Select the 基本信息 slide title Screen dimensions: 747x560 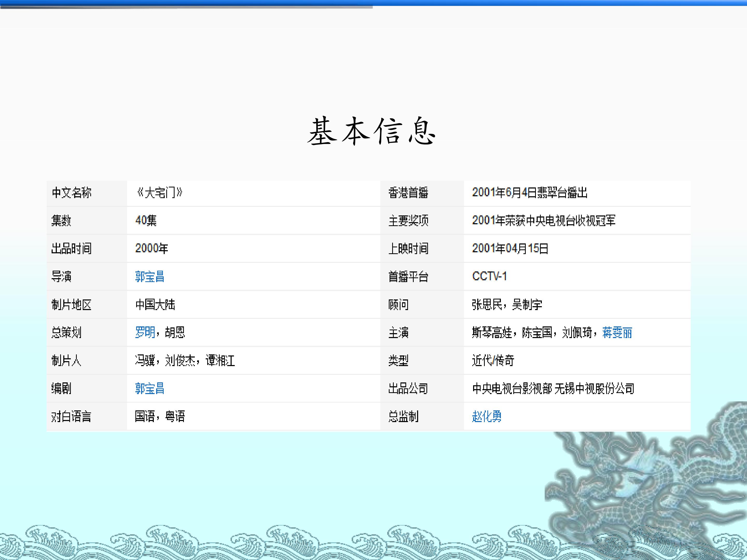click(x=371, y=132)
